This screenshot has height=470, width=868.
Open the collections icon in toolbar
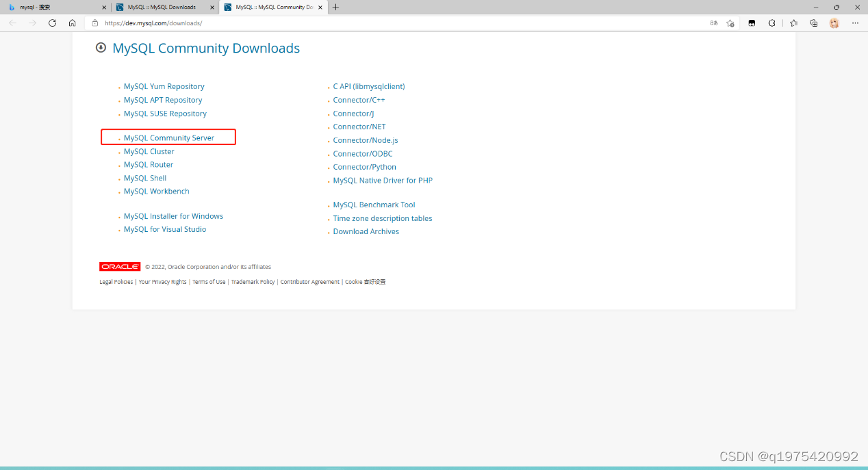813,23
